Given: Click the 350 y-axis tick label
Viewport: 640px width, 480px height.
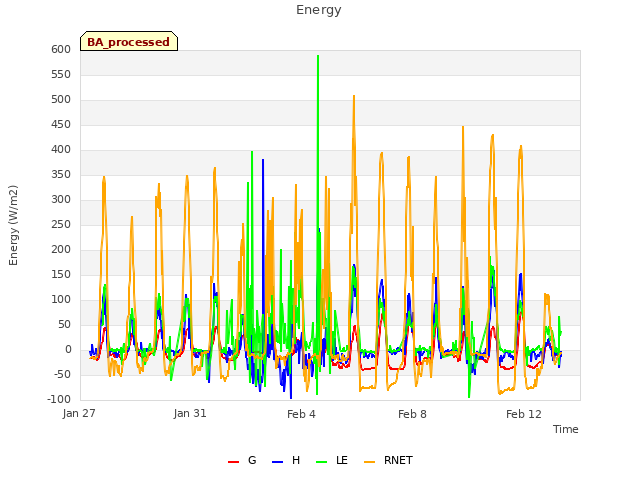Looking at the screenshot, I should pyautogui.click(x=61, y=175).
